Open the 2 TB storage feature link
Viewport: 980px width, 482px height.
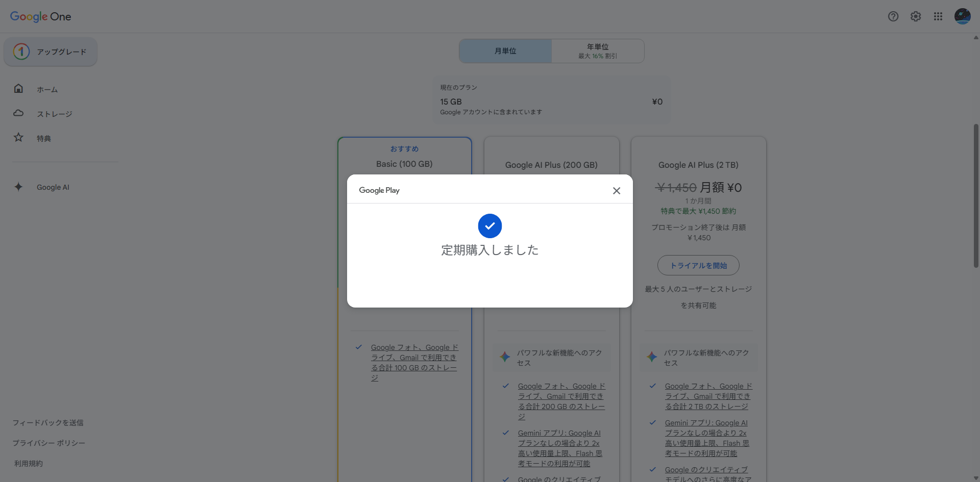708,396
